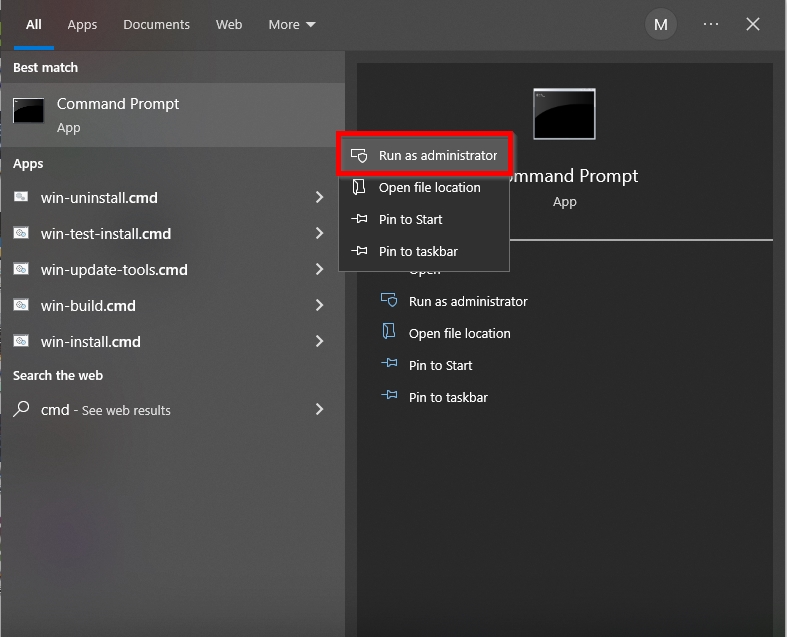Click the large Command Prompt icon in preview pane
The width and height of the screenshot is (787, 637).
coord(564,114)
